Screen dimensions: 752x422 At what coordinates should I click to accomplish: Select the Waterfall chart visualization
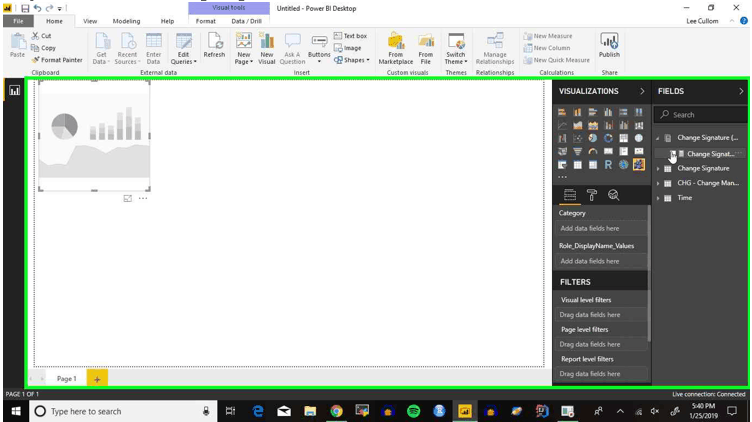click(x=562, y=138)
